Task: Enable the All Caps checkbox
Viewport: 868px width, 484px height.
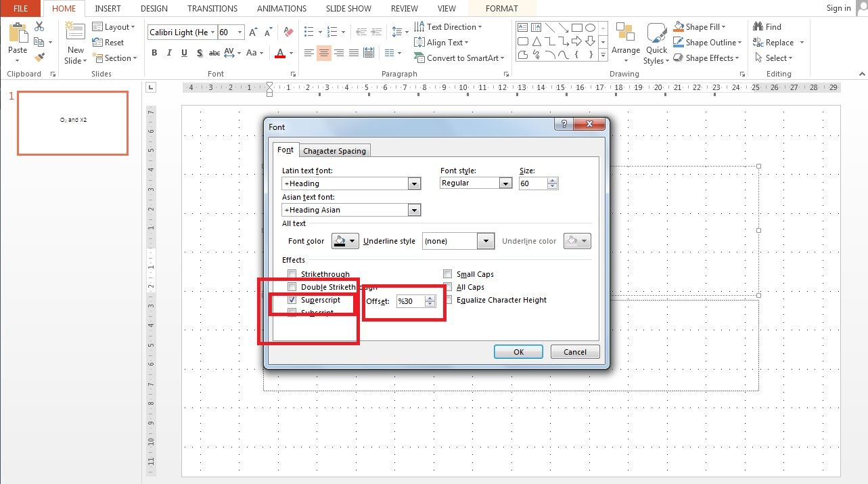Action: click(x=448, y=286)
